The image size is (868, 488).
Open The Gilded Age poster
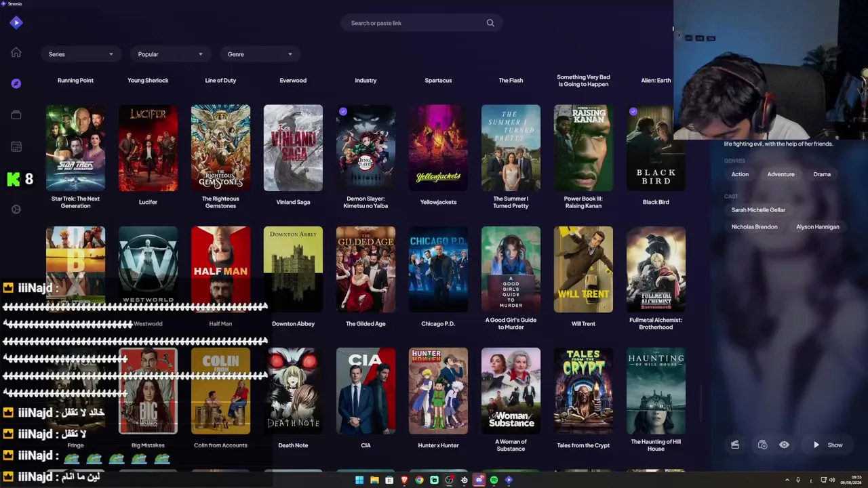[x=366, y=270]
